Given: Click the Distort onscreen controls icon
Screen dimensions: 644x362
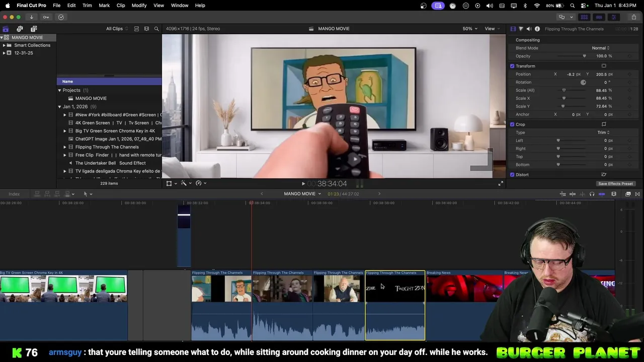Looking at the screenshot, I should [x=604, y=175].
